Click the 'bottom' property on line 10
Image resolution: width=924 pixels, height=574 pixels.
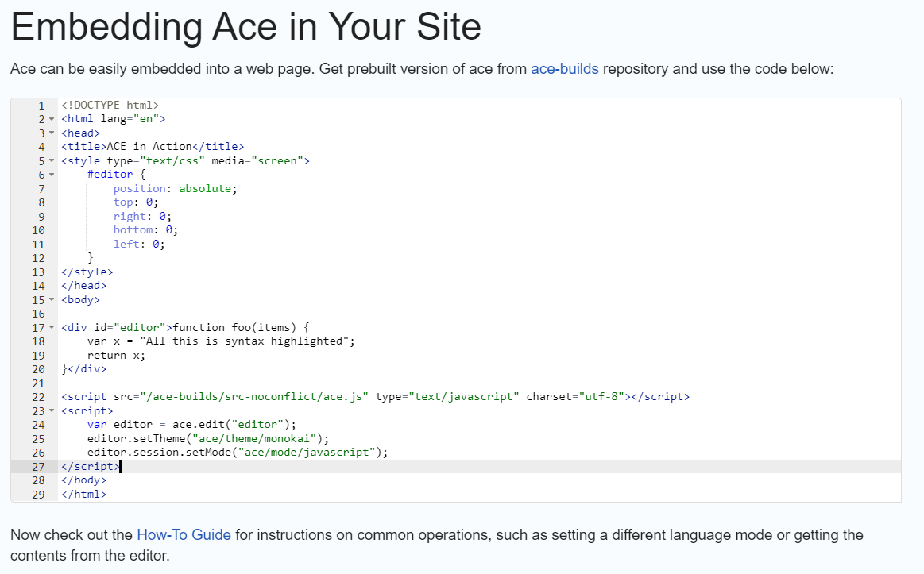pyautogui.click(x=133, y=229)
